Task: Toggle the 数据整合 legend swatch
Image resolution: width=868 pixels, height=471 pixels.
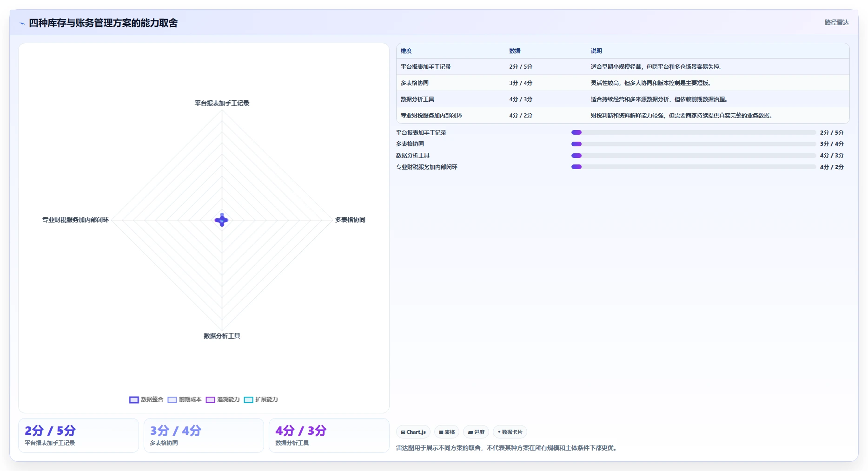Action: pos(134,400)
